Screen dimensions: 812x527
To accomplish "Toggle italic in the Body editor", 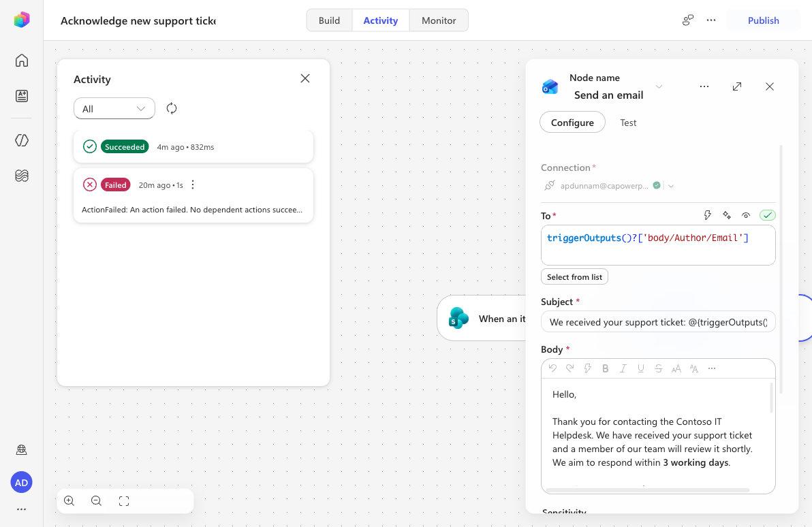I will (623, 368).
